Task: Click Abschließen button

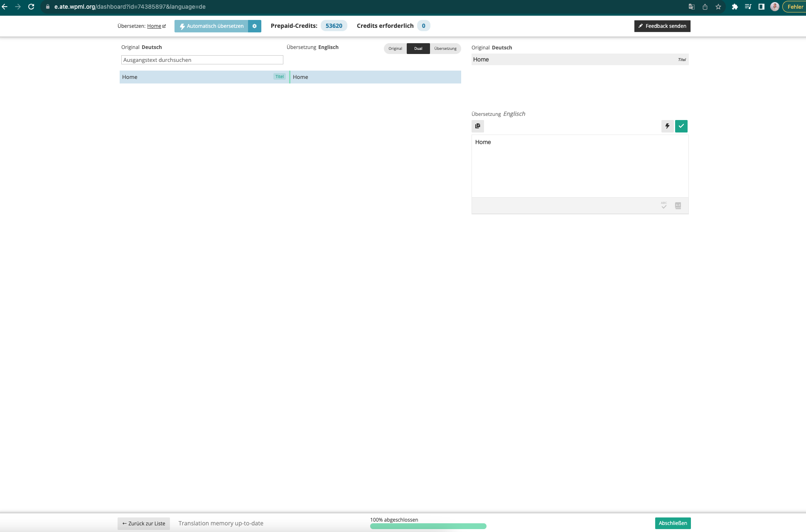Action: tap(673, 523)
